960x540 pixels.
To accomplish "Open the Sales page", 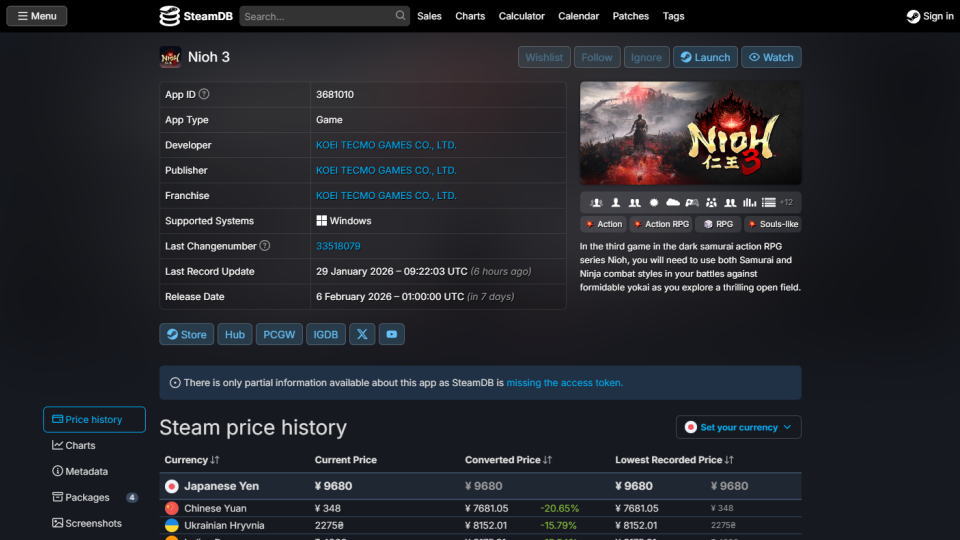I will click(429, 16).
